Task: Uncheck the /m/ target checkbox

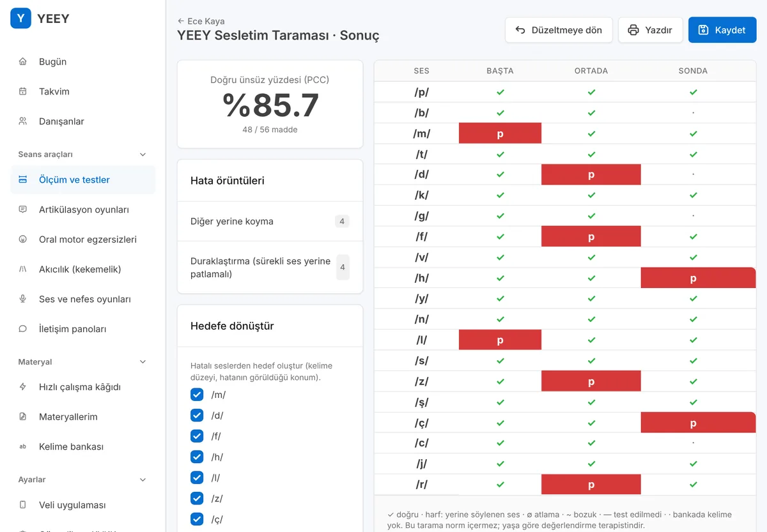Action: [x=197, y=395]
